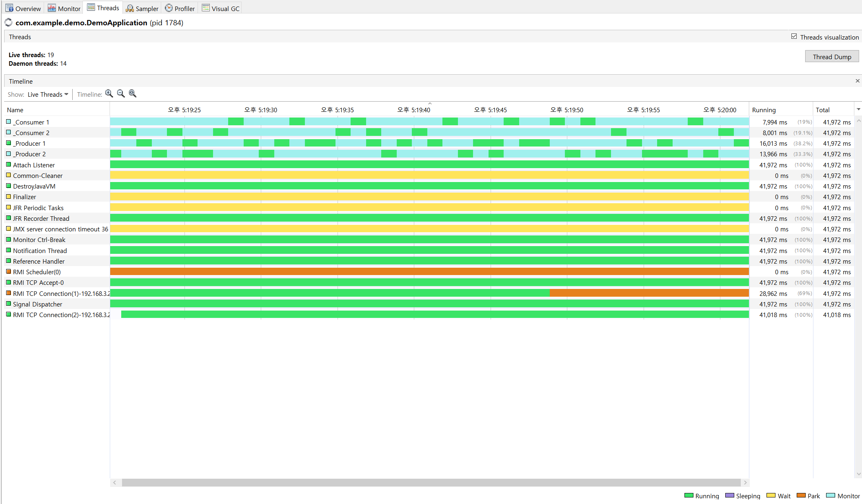Click the Thread Dump button
Screen dimensions: 862x504
click(831, 57)
